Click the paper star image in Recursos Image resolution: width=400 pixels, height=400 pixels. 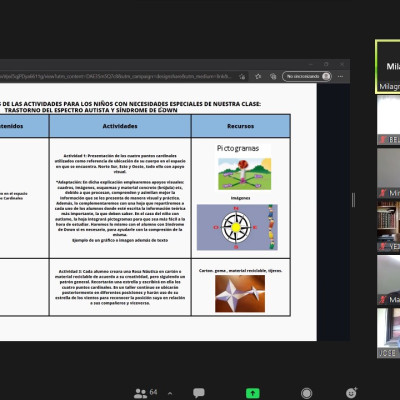[240, 294]
